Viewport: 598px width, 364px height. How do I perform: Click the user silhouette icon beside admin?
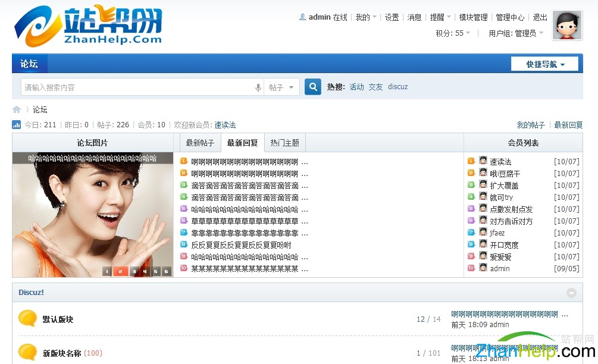pyautogui.click(x=302, y=17)
